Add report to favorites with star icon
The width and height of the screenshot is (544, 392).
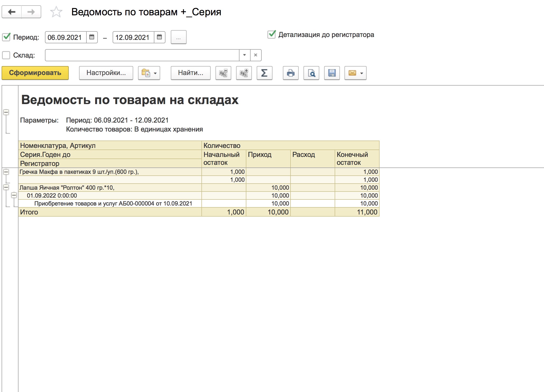(x=56, y=12)
